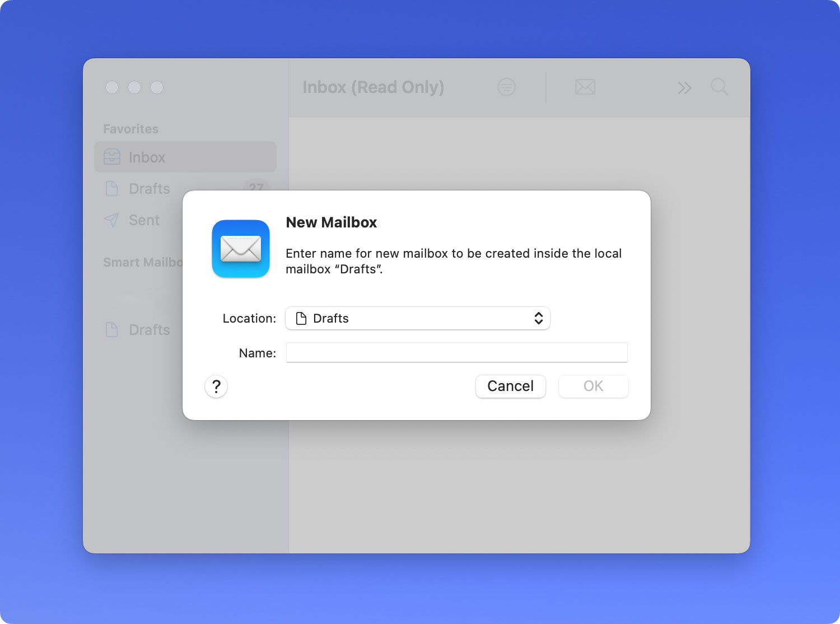Viewport: 840px width, 624px height.
Task: Expand toolbar overflow double-chevron icon
Action: click(684, 87)
